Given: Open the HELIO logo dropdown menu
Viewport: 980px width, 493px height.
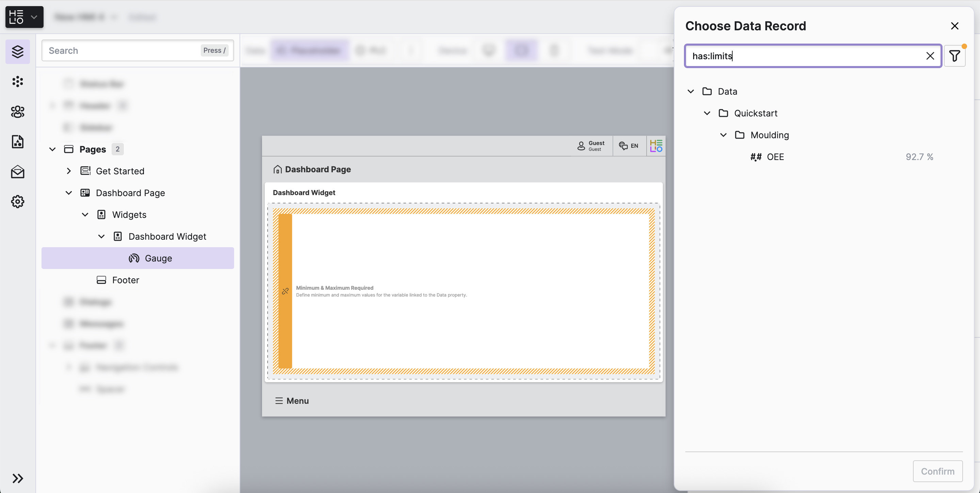Looking at the screenshot, I should [24, 17].
